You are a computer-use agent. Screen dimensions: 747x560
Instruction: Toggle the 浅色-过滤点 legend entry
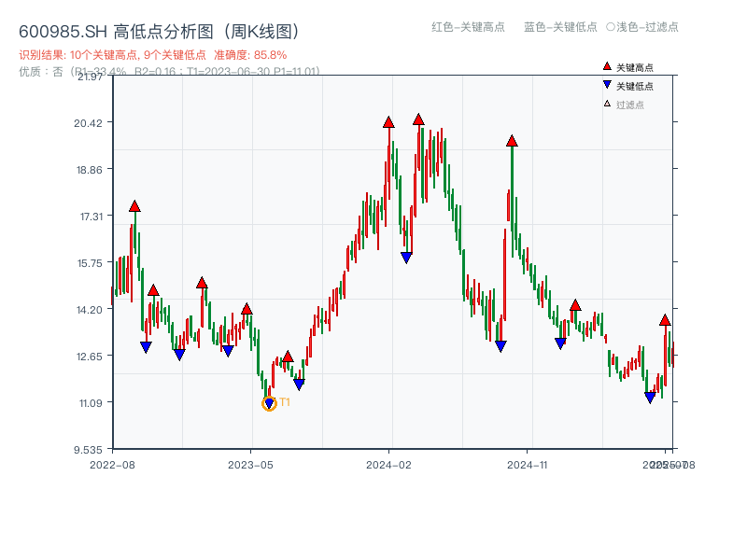coord(644,28)
